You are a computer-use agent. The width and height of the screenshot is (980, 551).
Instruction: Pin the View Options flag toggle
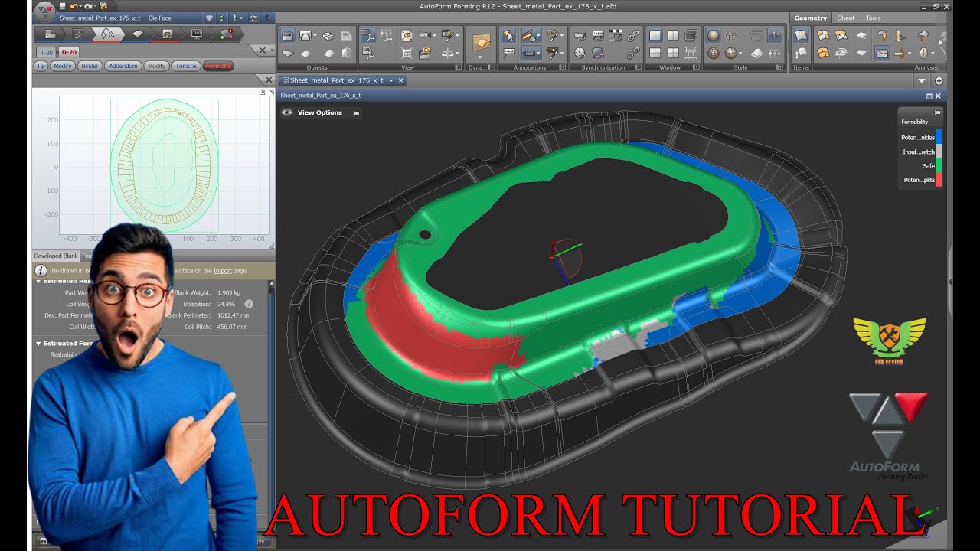coord(356,112)
